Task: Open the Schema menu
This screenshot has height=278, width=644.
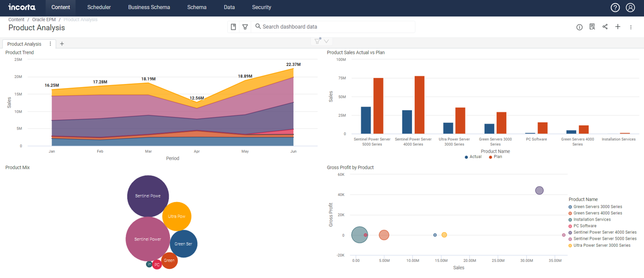Action: tap(197, 8)
